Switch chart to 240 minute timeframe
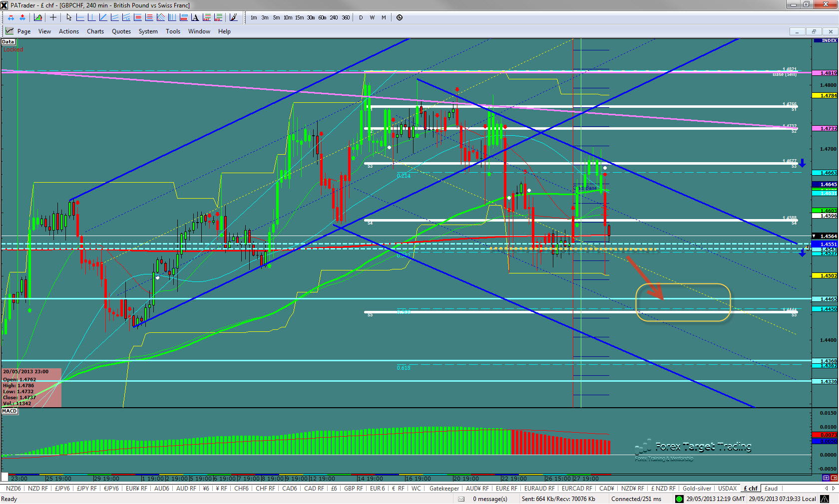This screenshot has width=839, height=504. tap(334, 17)
